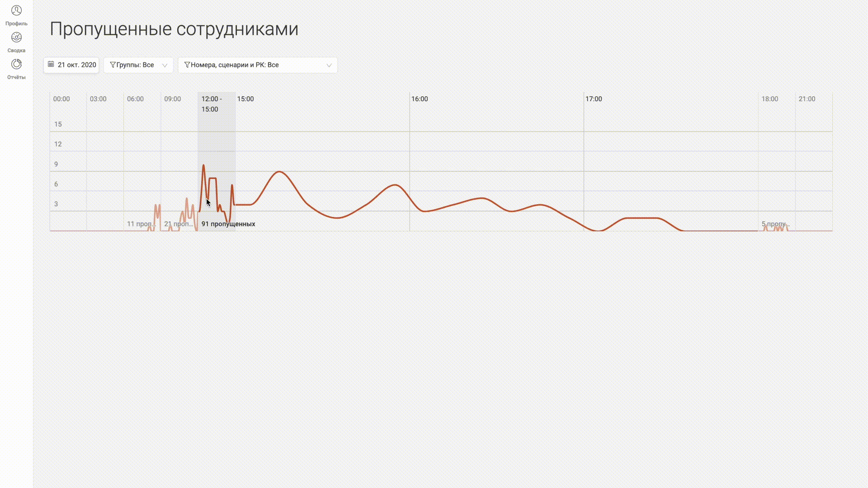
Task: Click the funnel icon beside Группы
Action: click(x=113, y=65)
